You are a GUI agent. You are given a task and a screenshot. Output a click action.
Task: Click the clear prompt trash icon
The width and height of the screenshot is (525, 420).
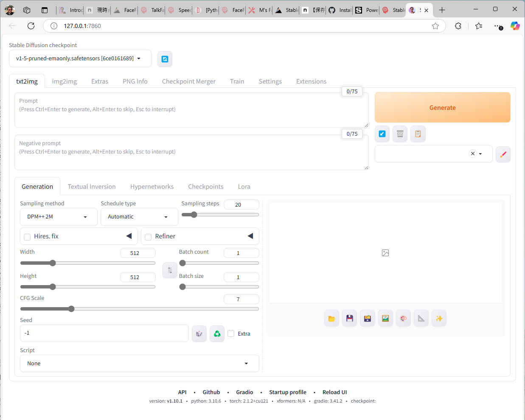400,134
